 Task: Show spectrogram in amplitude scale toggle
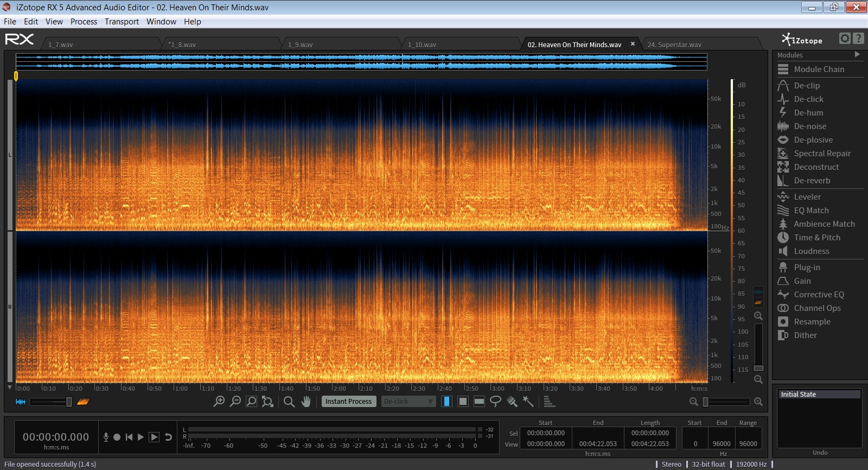pyautogui.click(x=758, y=302)
